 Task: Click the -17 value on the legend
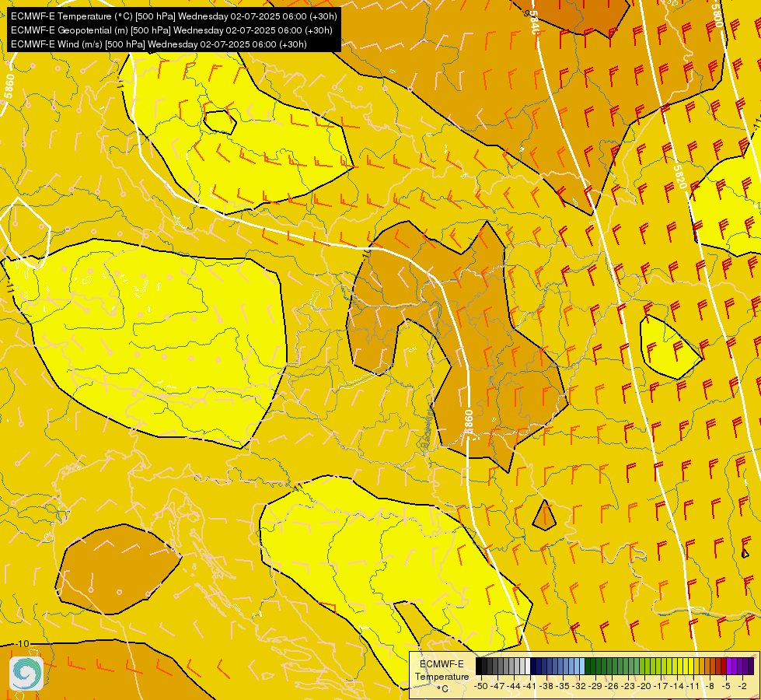tap(661, 686)
